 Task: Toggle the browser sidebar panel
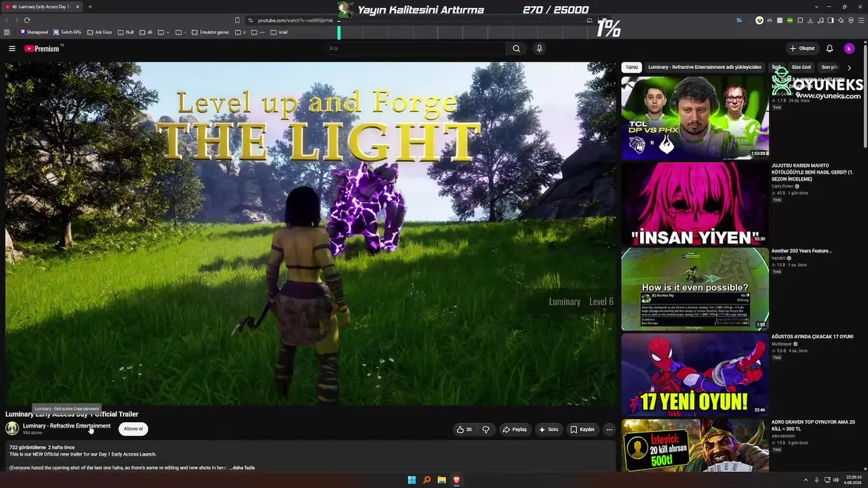pos(831,20)
